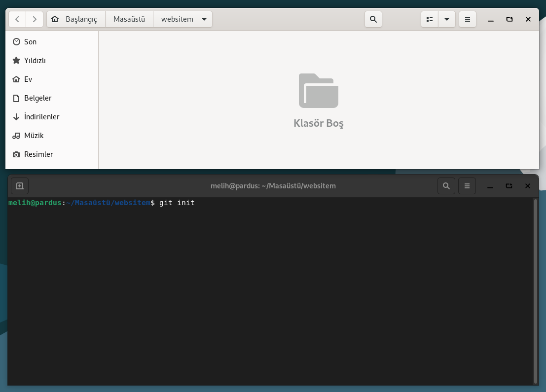
Task: Switch file manager to list view
Action: [430, 19]
